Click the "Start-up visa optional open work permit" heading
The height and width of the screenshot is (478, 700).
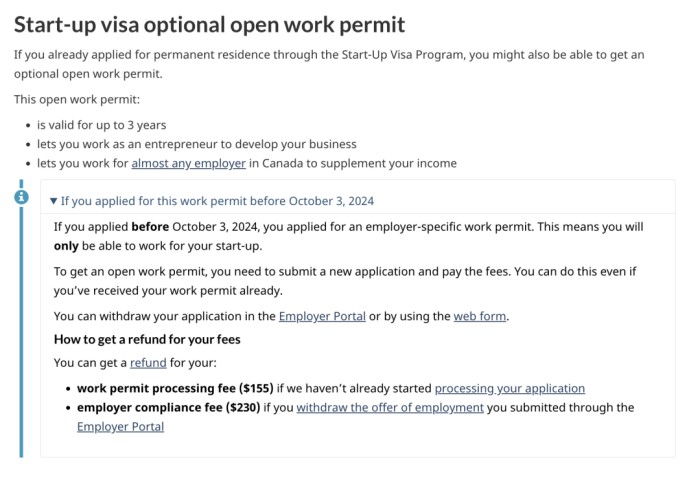pyautogui.click(x=210, y=24)
